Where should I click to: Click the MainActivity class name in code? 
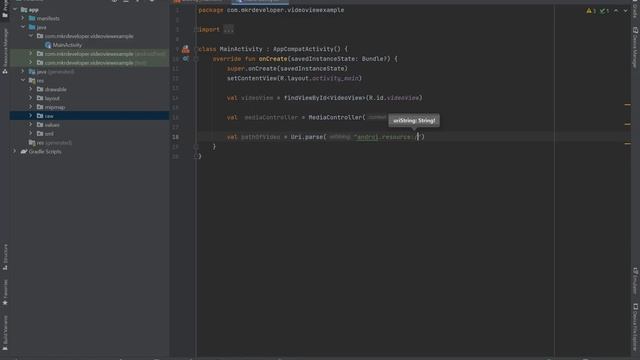[x=241, y=49]
